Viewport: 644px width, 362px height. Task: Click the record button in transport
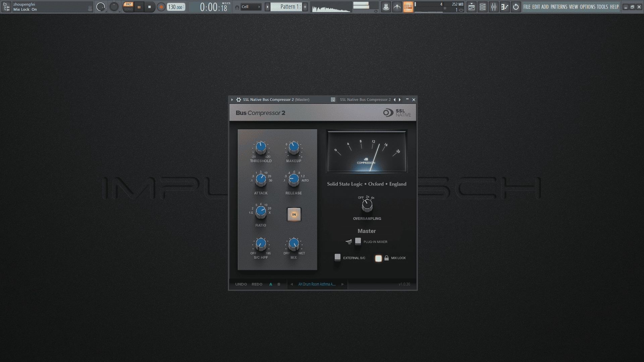coord(161,7)
